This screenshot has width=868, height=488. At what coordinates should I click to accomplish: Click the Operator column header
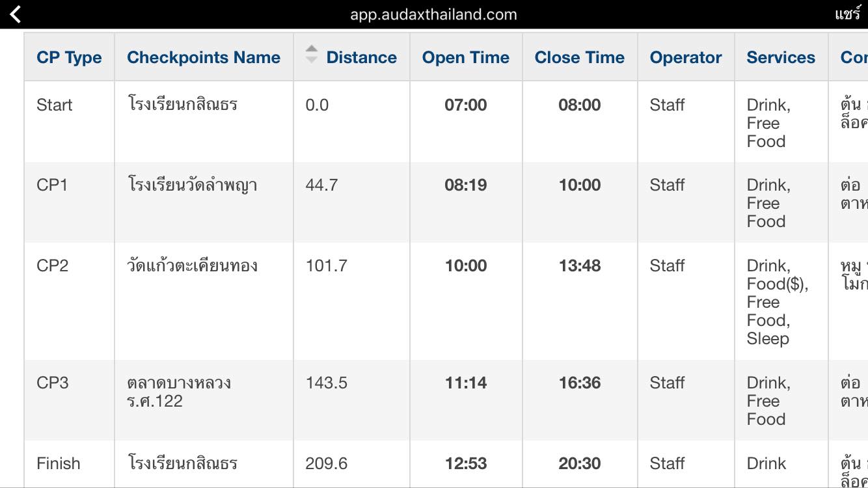[686, 57]
